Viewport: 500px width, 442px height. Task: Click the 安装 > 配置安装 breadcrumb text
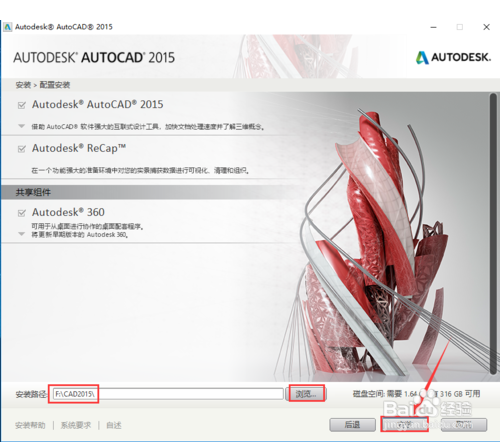43,85
